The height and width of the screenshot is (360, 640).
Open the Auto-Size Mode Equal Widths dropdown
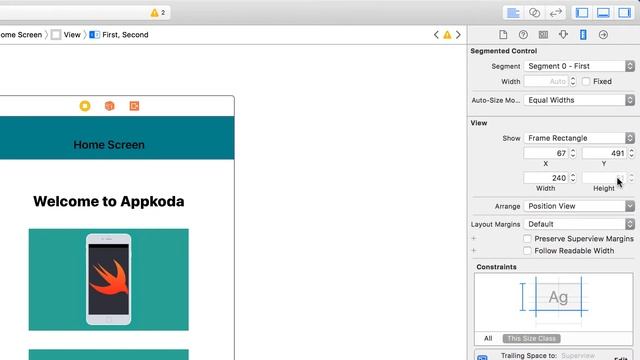579,100
